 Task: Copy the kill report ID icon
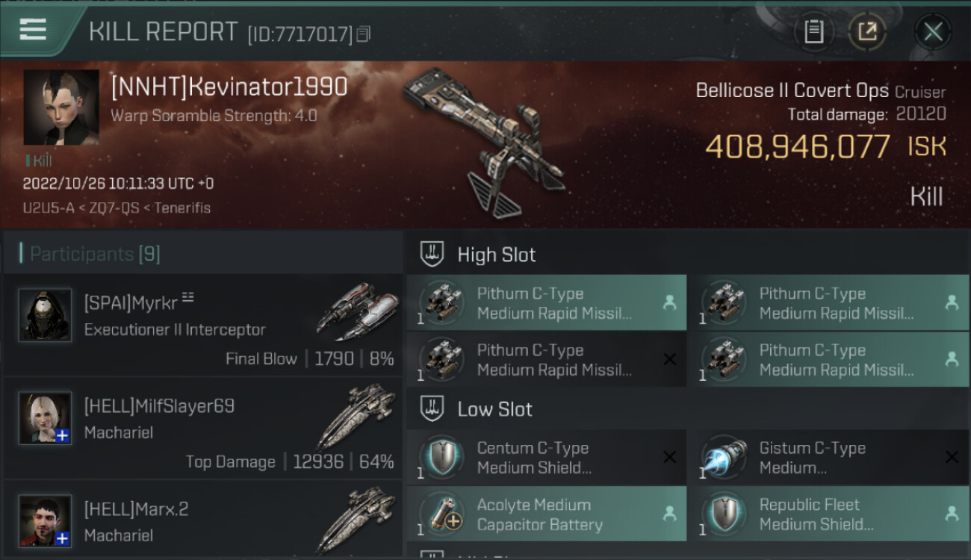(x=363, y=34)
